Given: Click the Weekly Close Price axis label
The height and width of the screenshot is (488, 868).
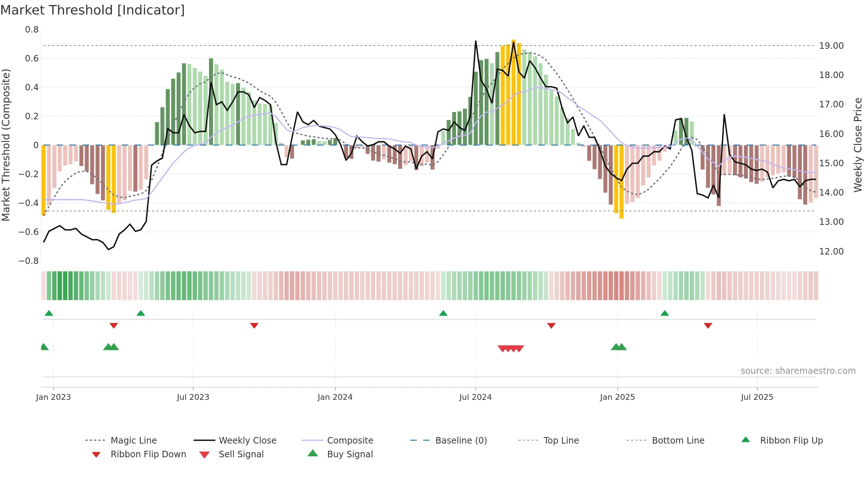Looking at the screenshot, I should 858,145.
